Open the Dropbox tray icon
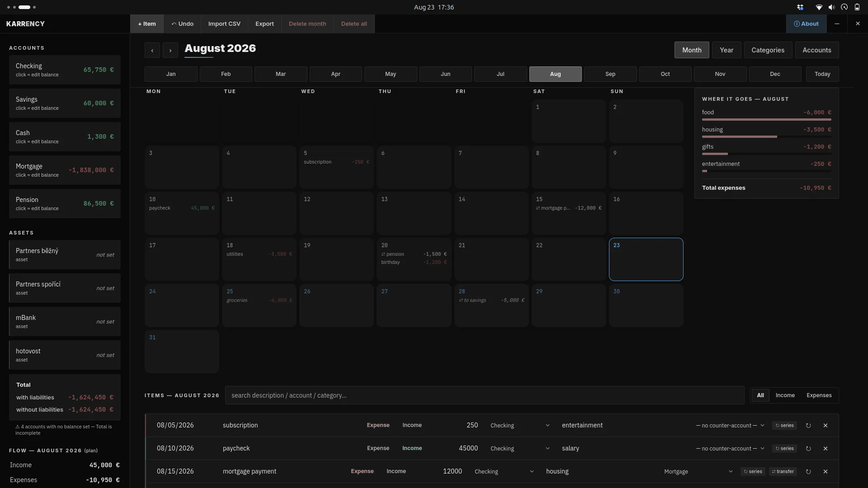The height and width of the screenshot is (488, 868). click(x=800, y=7)
